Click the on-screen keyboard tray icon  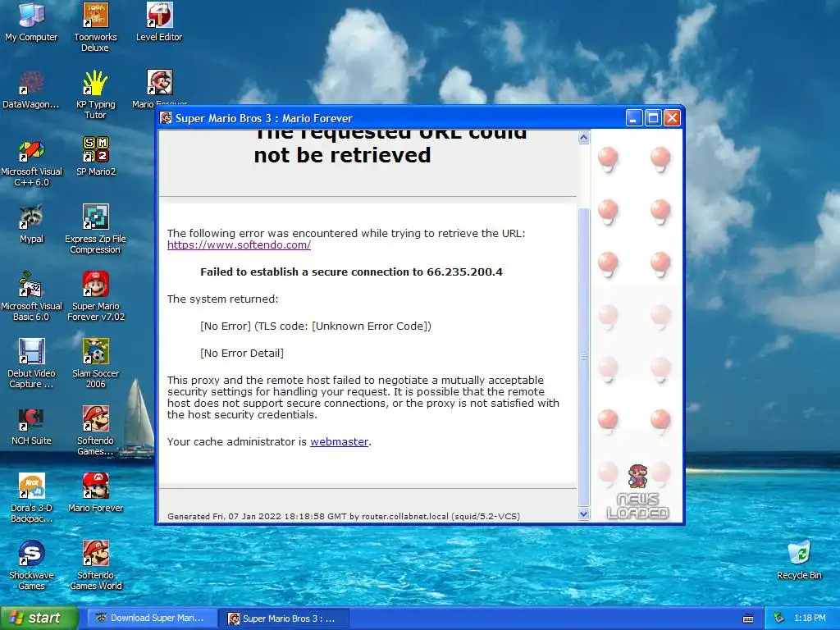click(748, 619)
